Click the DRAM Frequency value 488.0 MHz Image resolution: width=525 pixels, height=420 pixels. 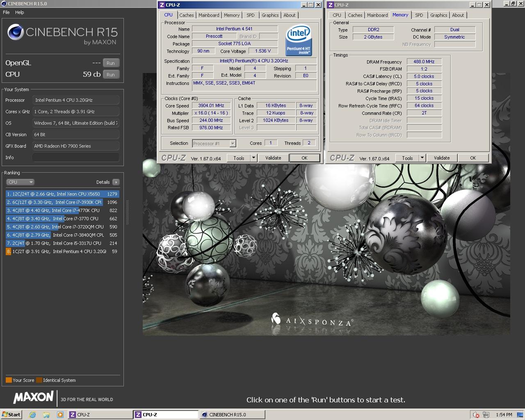(424, 62)
